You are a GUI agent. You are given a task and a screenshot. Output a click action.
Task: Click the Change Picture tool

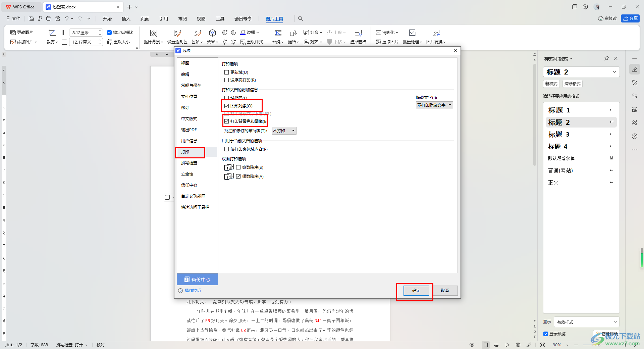pos(22,33)
